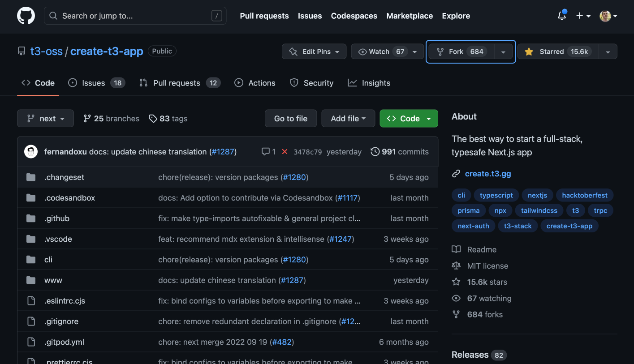Click the red failed status X icon
Viewport: 634px width, 364px height.
285,152
